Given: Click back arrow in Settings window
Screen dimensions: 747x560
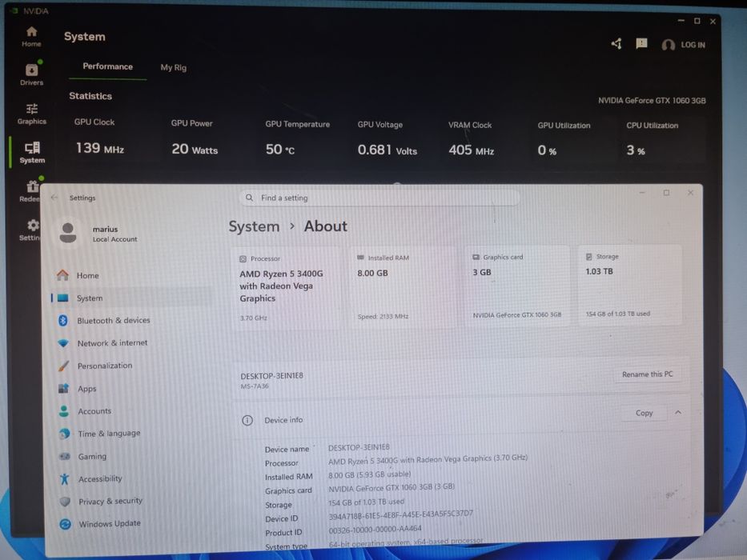Looking at the screenshot, I should pyautogui.click(x=54, y=197).
